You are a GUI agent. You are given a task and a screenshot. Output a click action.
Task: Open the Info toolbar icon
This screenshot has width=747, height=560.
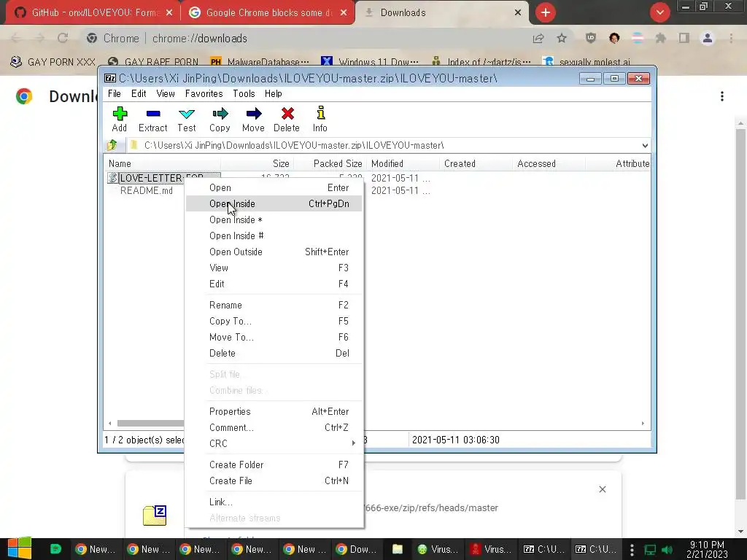320,119
